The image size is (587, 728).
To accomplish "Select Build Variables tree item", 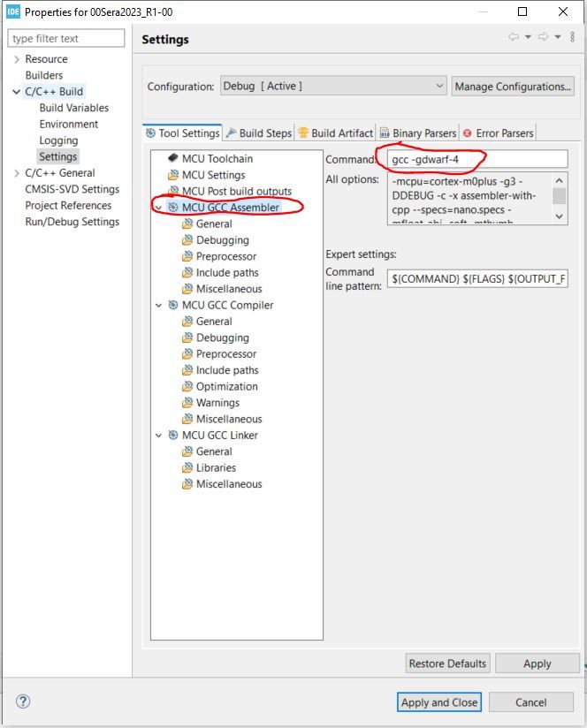I will click(x=74, y=108).
